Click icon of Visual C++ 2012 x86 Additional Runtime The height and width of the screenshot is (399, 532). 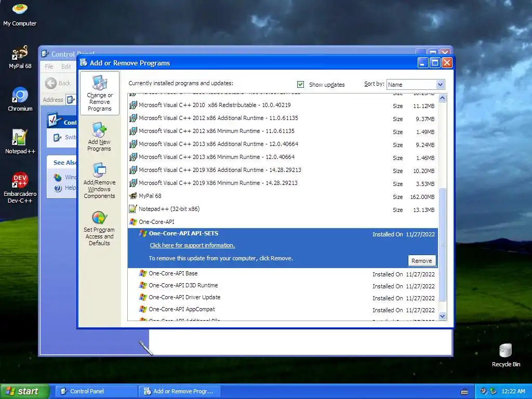tap(133, 118)
